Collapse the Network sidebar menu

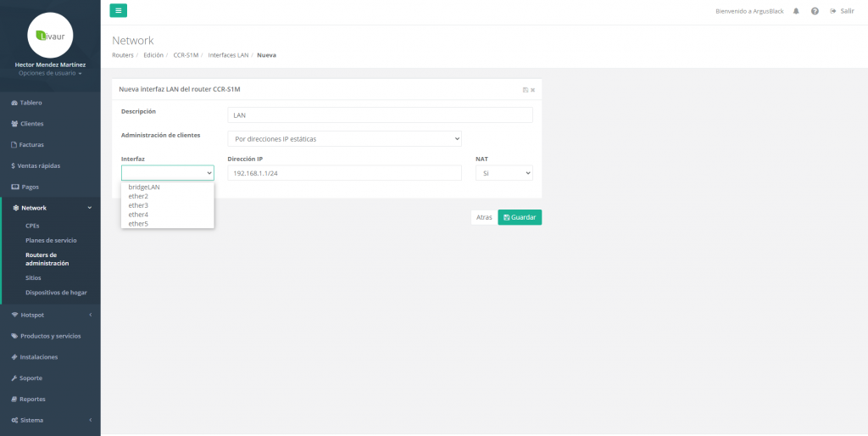[50, 208]
